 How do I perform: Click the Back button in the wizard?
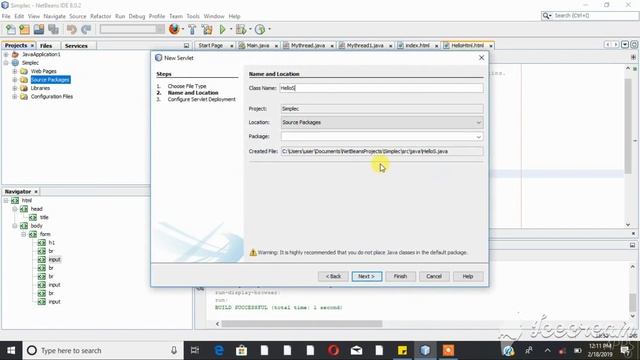pyautogui.click(x=333, y=276)
